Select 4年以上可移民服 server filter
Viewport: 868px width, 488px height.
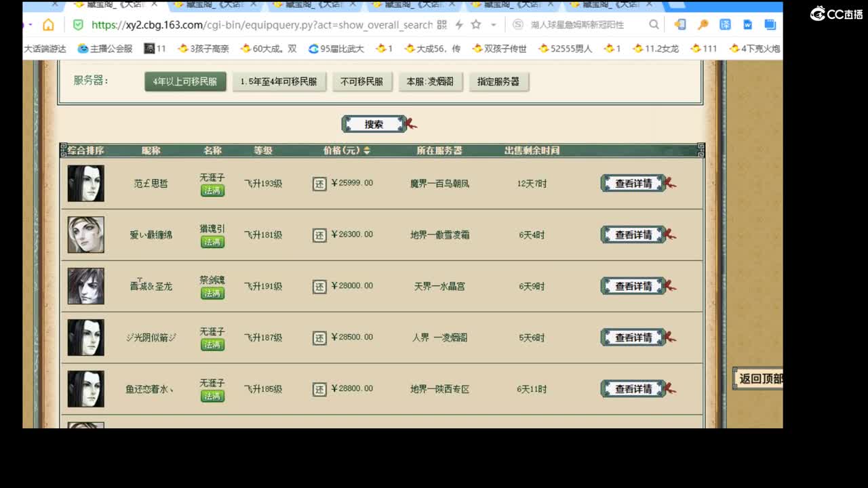click(185, 81)
